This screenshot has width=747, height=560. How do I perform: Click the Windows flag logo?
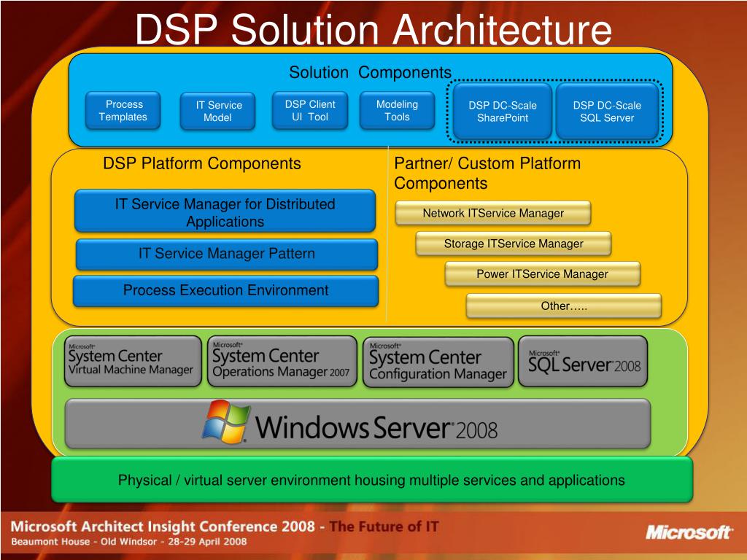(226, 421)
